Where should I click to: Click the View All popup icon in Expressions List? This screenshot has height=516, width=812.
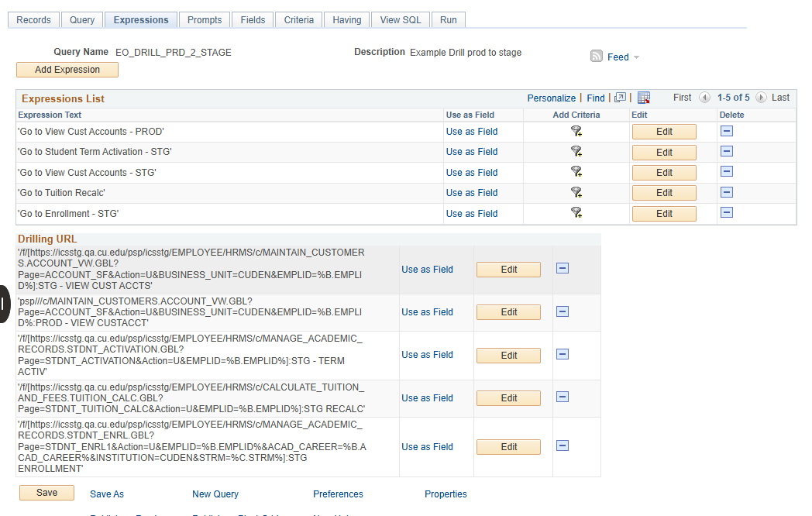click(x=620, y=98)
